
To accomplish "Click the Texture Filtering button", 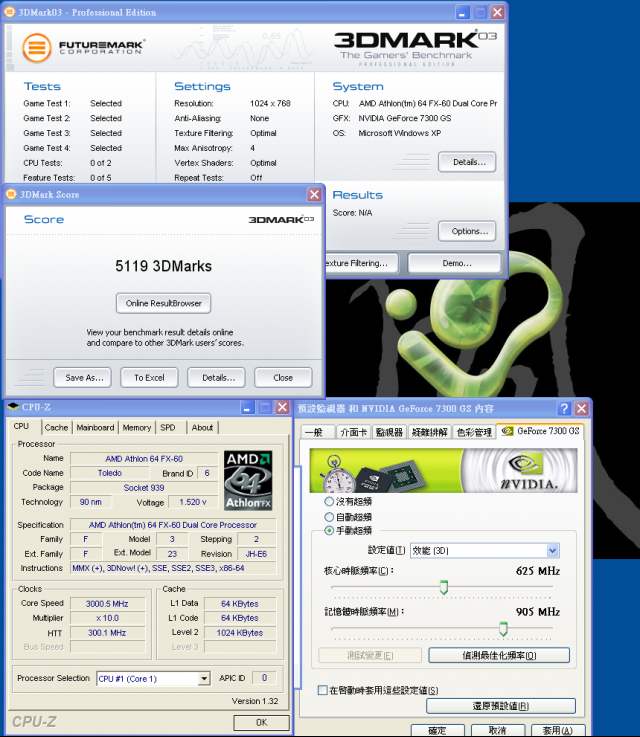I will 362,263.
